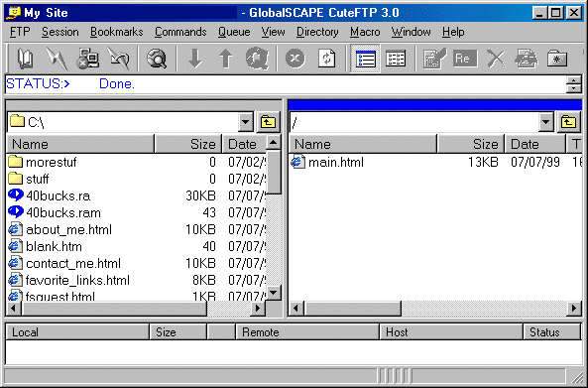Expand the local C:\ path dropdown
588x388 pixels.
246,122
